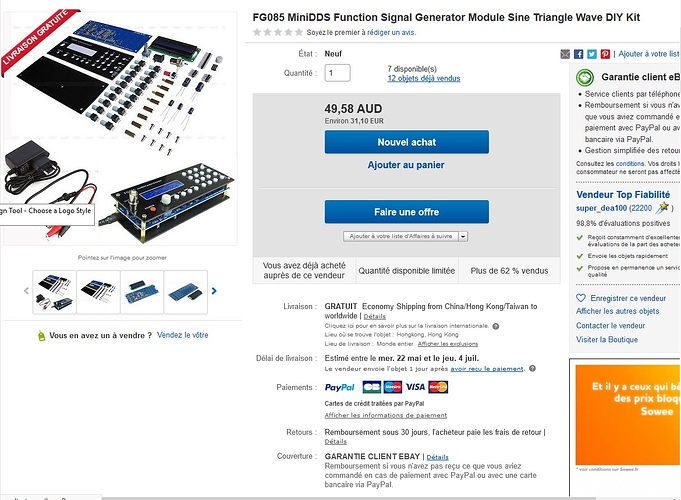The image size is (681, 500).
Task: Click into the Quantité input field
Action: click(x=337, y=73)
